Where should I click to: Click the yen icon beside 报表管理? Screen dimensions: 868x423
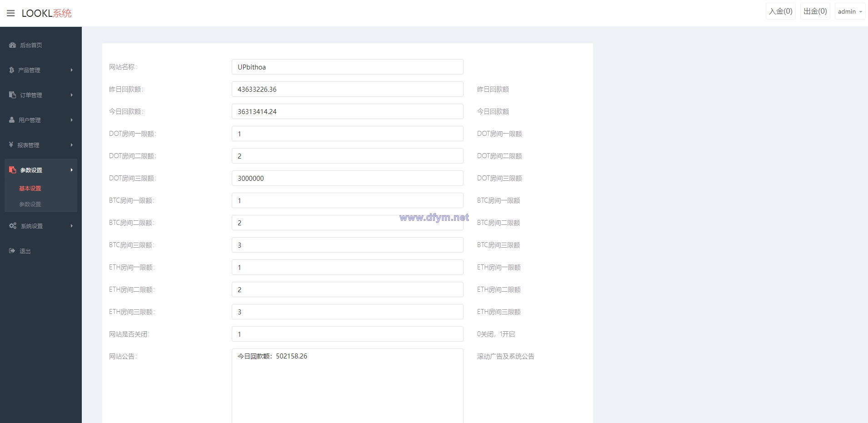pyautogui.click(x=11, y=144)
